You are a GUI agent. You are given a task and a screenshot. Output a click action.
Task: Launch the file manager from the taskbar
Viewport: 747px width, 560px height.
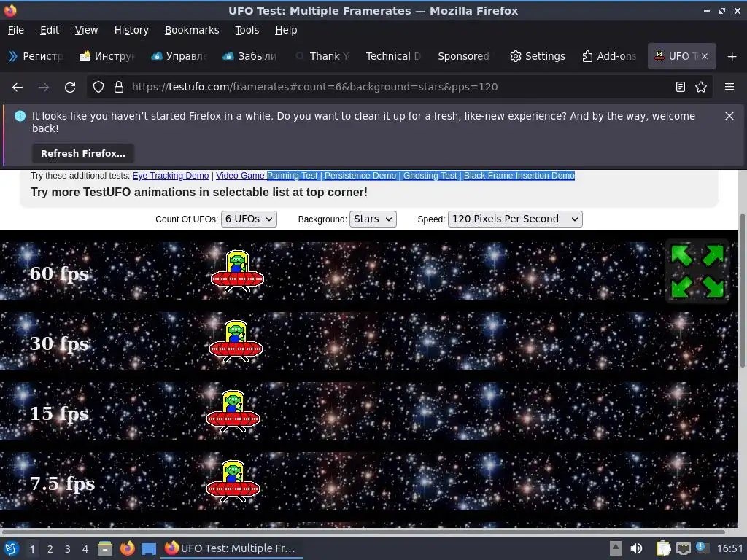[105, 548]
